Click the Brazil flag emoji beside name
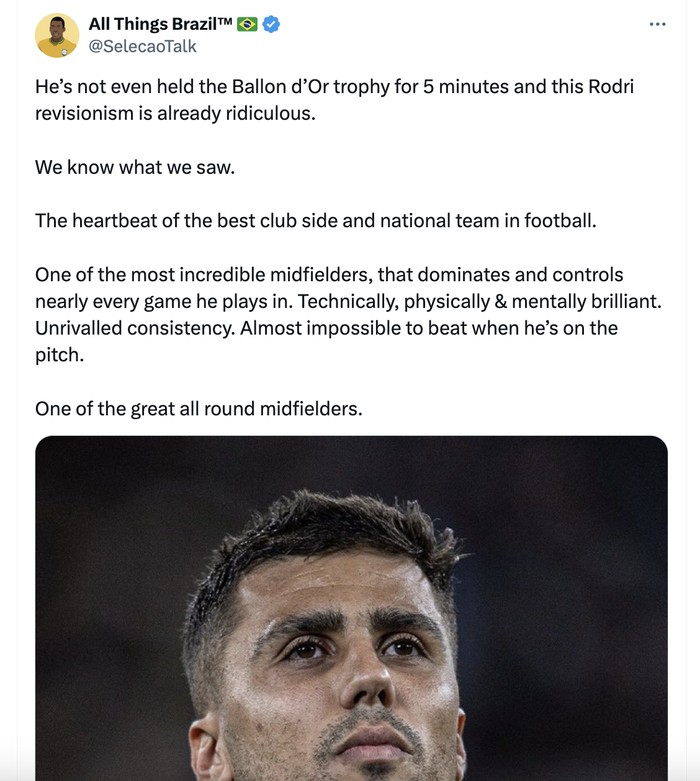The width and height of the screenshot is (700, 781). 248,24
